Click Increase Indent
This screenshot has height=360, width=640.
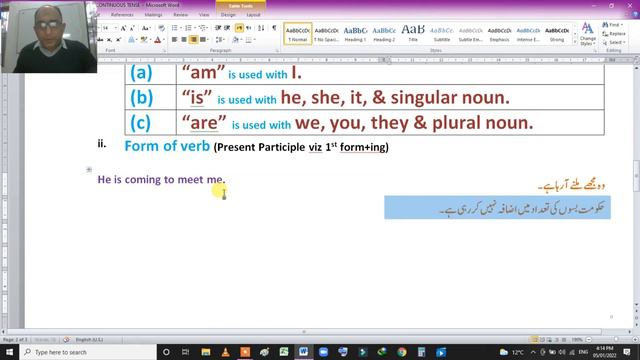click(x=227, y=28)
